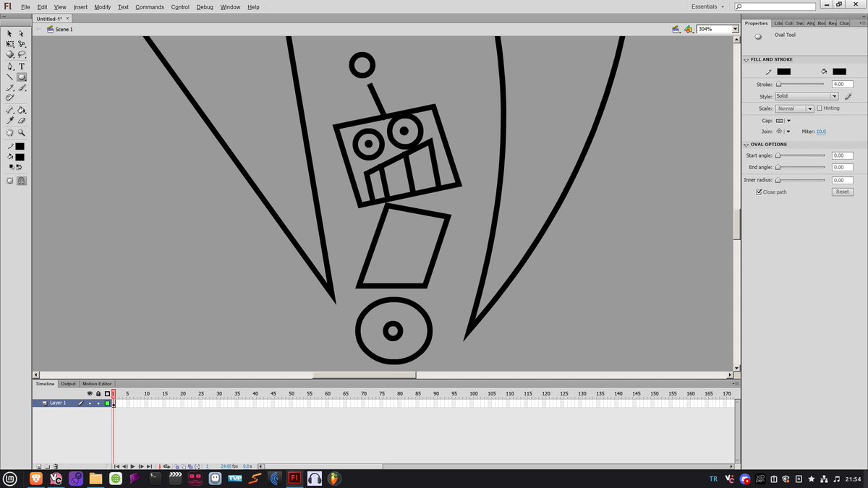Select the Free Transform tool
The image size is (868, 488).
10,44
